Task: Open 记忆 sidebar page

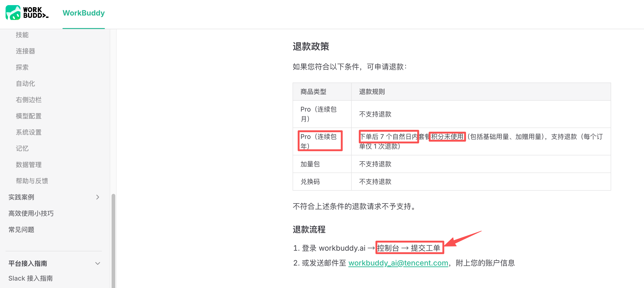Action: click(22, 148)
